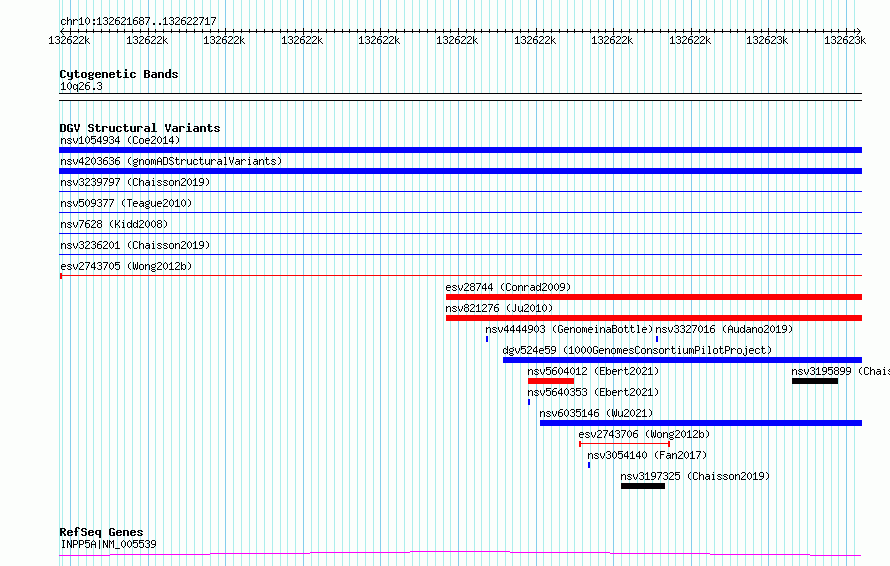Click the DGV Structural Variants track title
Image resolution: width=890 pixels, height=566 pixels.
coord(140,128)
